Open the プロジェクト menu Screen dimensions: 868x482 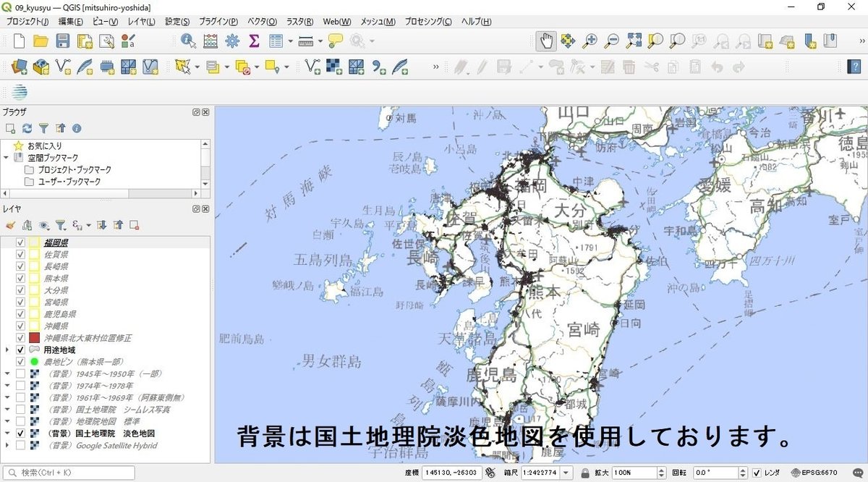point(27,22)
